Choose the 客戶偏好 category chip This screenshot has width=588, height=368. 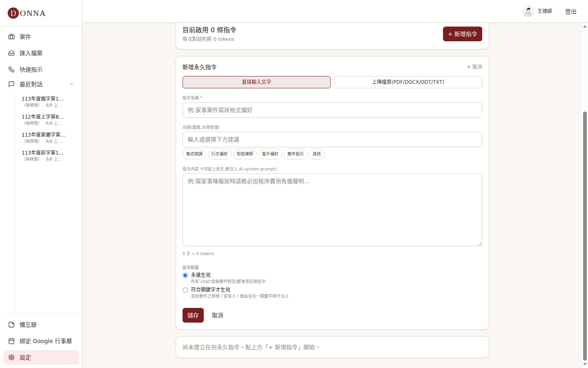[270, 154]
